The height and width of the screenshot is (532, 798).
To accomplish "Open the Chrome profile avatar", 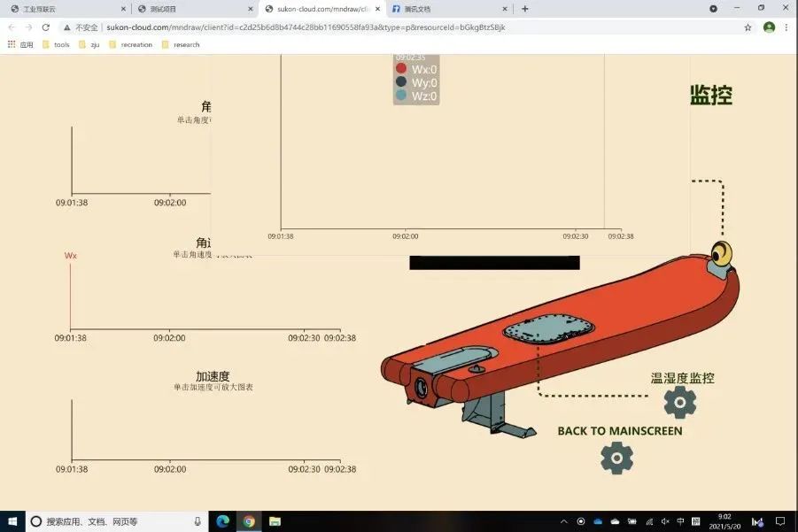I will pos(769,27).
